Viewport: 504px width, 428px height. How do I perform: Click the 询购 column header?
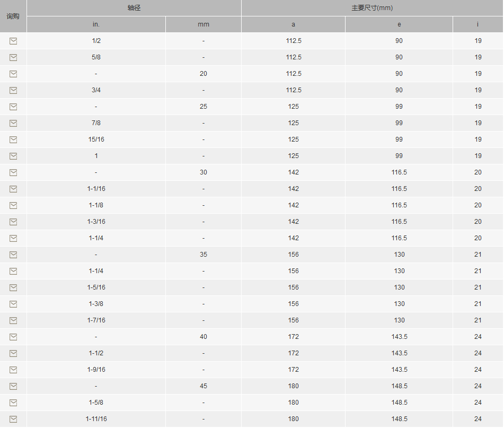tap(13, 16)
